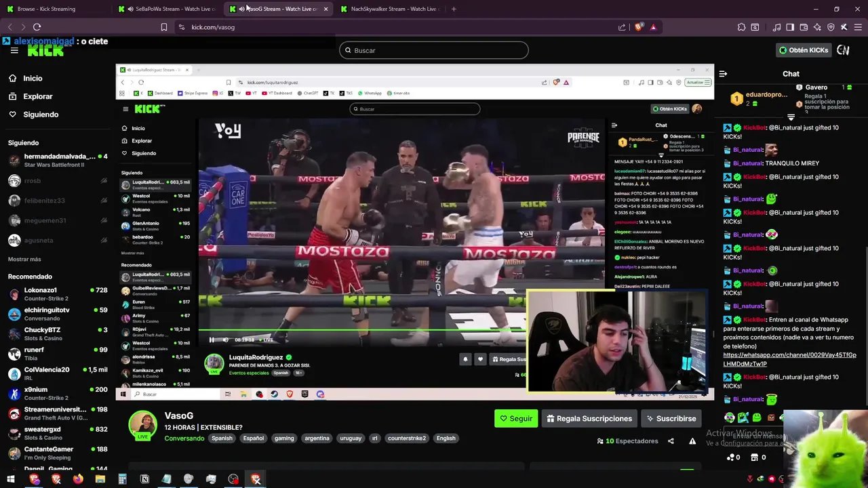Open the WhatsApp channel link in chat
868x488 pixels.
(789, 359)
